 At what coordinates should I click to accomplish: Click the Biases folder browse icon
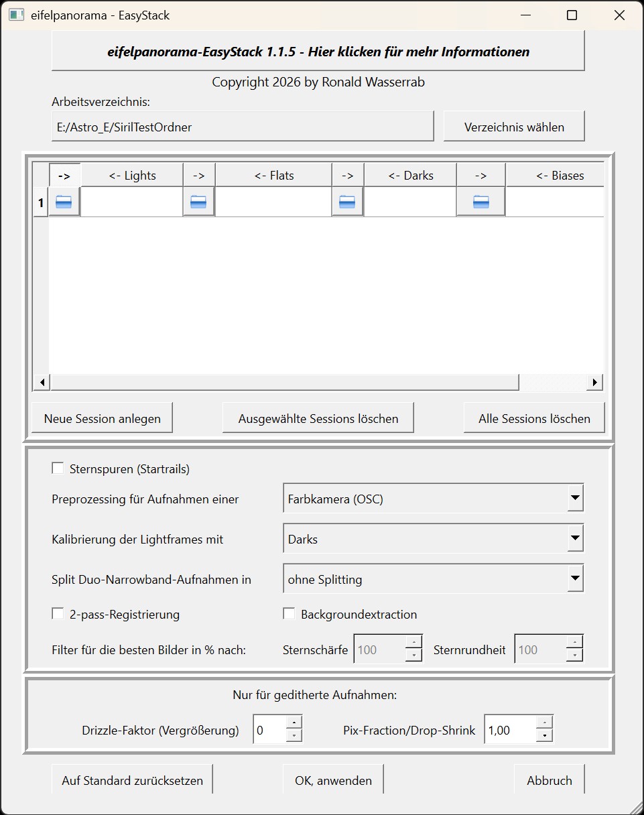[480, 202]
